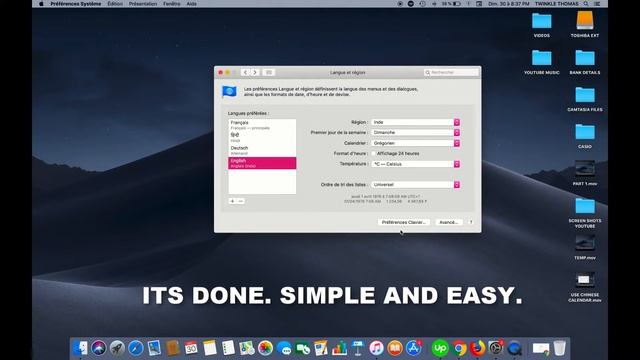Show all preferences grid button
The height and width of the screenshot is (360, 640).
click(x=269, y=72)
